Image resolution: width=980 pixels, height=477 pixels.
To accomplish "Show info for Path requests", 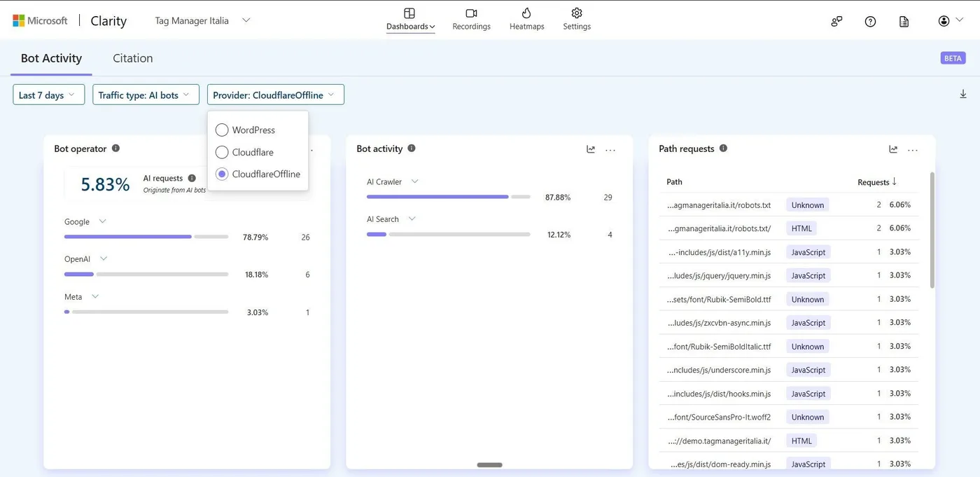I will 723,148.
